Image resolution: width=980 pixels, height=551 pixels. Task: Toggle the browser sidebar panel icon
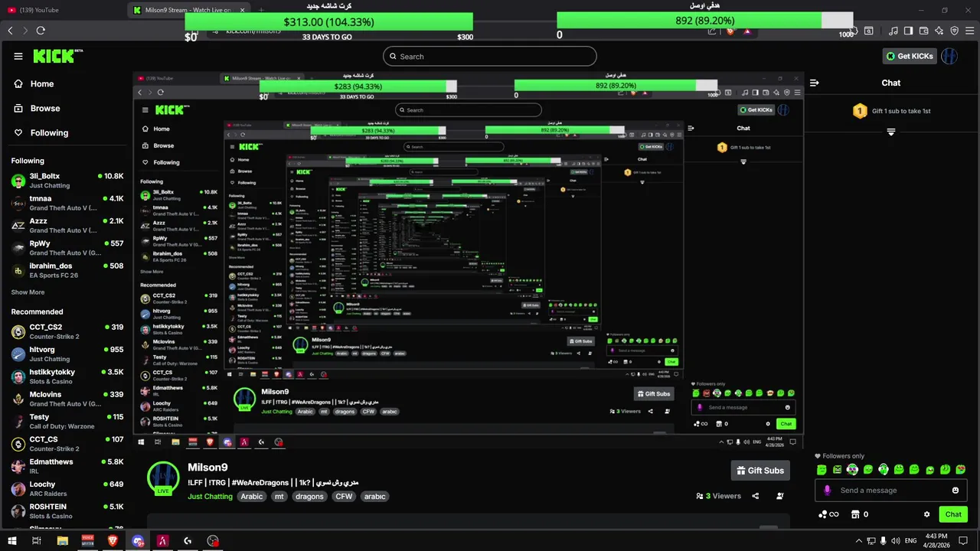908,31
